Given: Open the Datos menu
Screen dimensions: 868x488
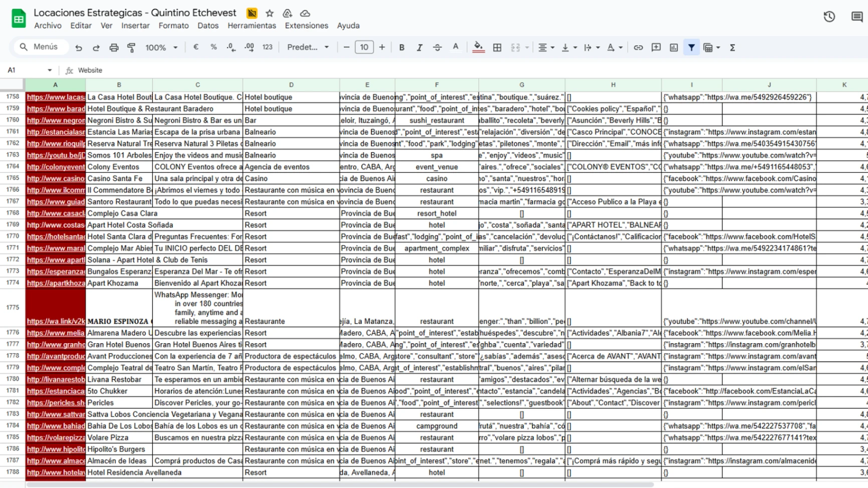Looking at the screenshot, I should (208, 26).
